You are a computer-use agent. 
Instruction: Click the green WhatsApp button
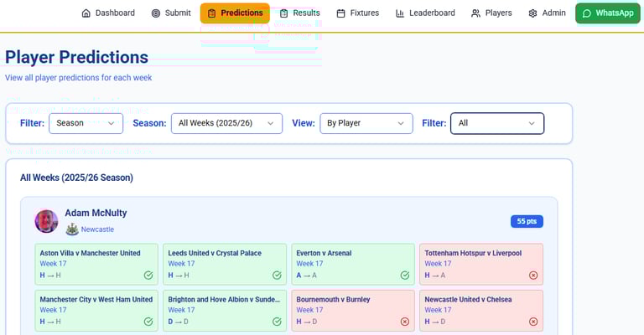[x=608, y=13]
